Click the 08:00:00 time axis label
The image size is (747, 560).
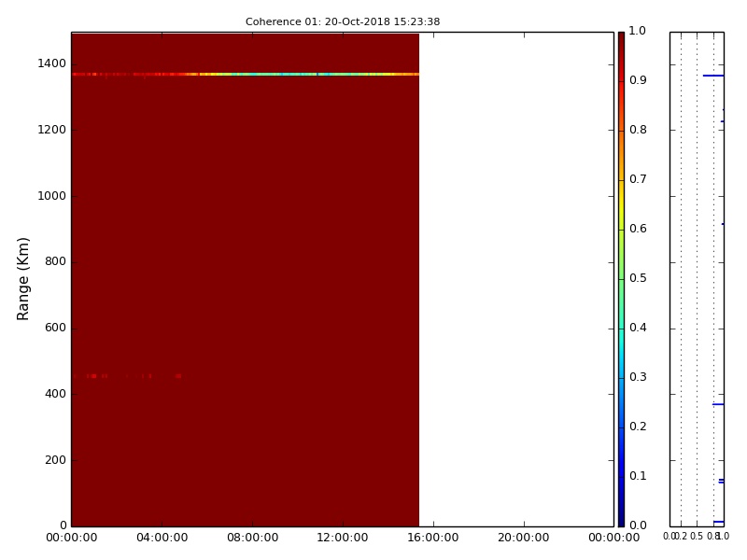252,538
